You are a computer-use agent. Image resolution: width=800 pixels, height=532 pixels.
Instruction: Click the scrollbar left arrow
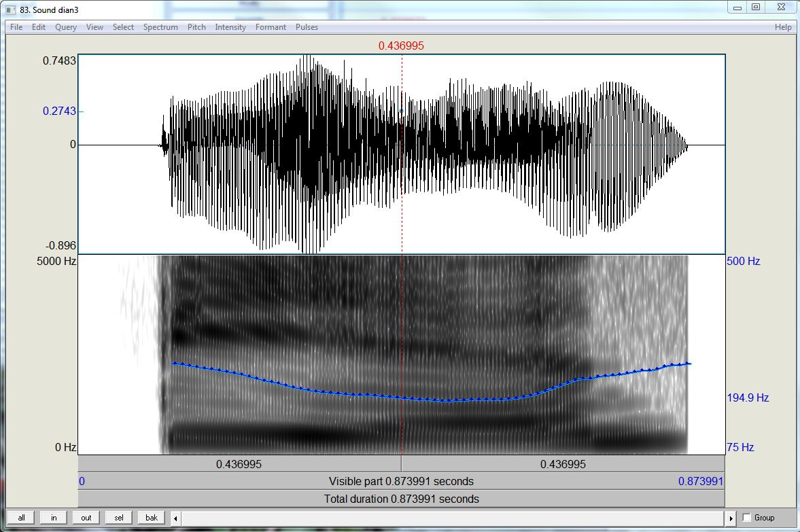(x=175, y=518)
